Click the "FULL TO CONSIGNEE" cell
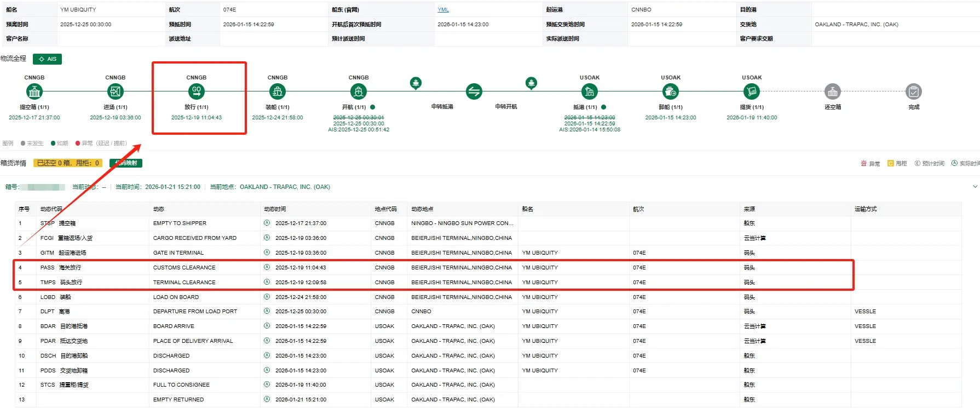This screenshot has width=980, height=408. 181,384
